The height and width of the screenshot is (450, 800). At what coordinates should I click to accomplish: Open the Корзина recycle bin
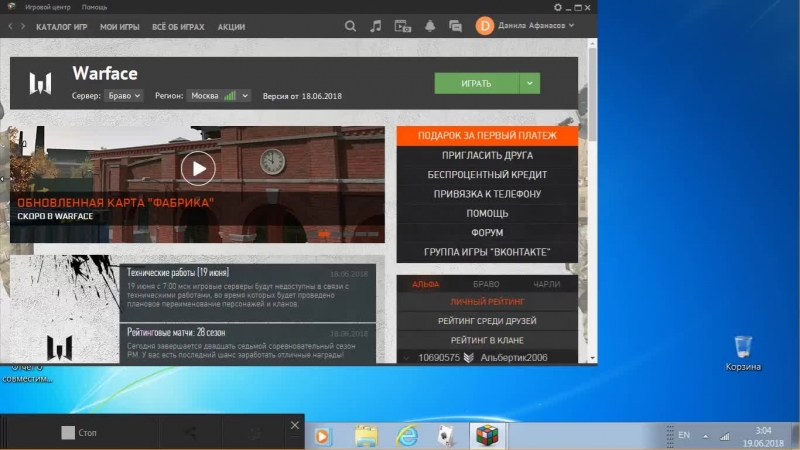743,353
